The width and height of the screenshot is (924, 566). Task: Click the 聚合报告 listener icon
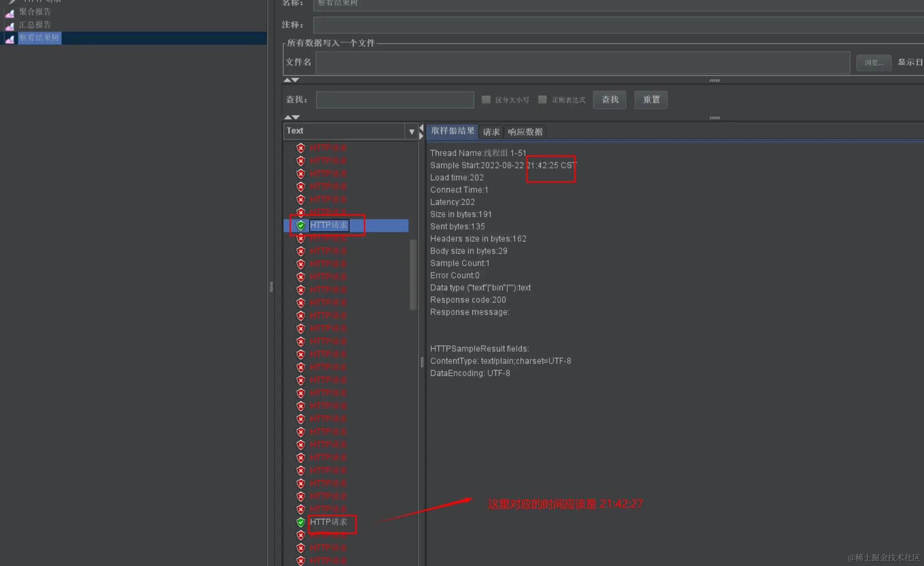coord(10,13)
